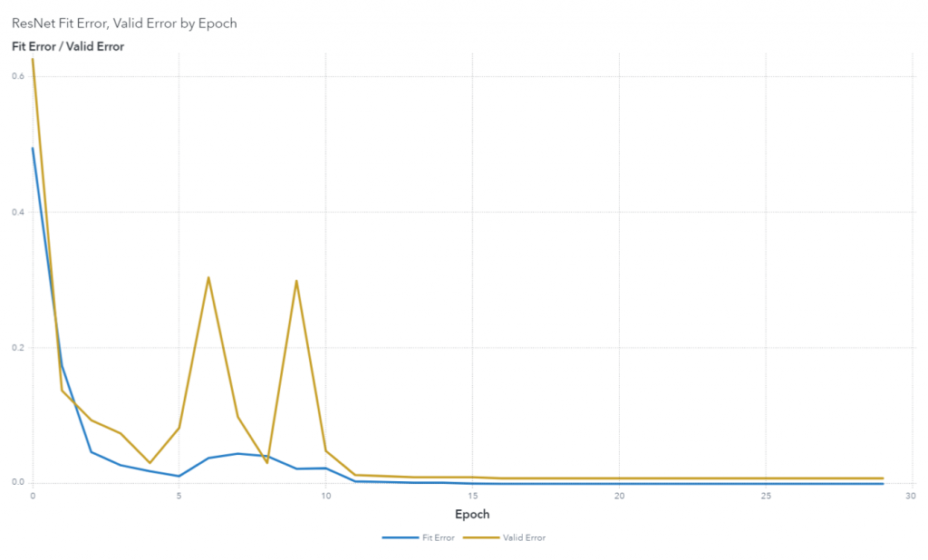Click the Valid Error peak at epoch 6
This screenshot has height=560, width=928.
pyautogui.click(x=208, y=277)
